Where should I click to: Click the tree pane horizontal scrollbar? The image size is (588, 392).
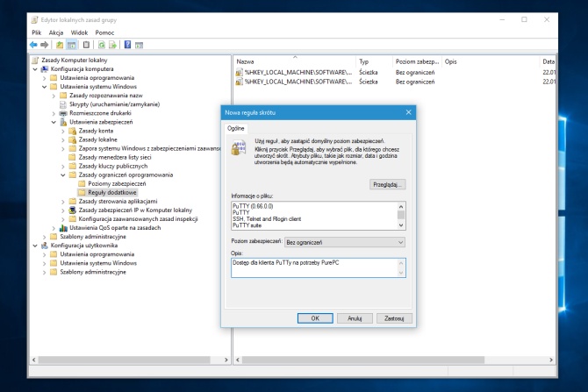pos(124,360)
